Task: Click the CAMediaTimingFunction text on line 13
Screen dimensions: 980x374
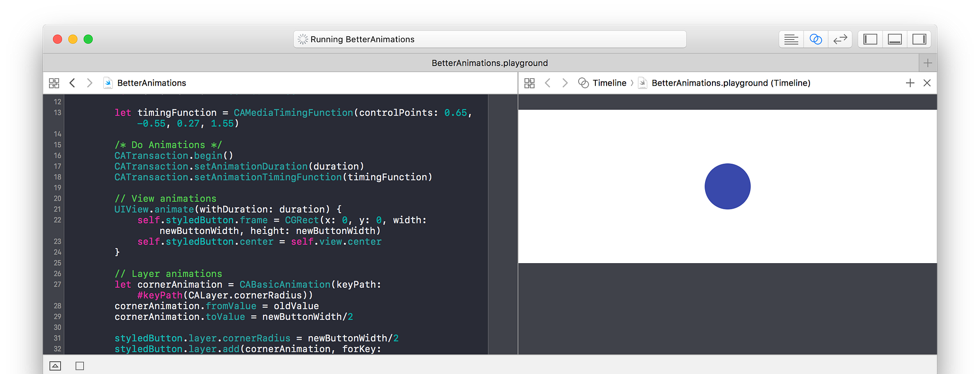Action: point(294,113)
